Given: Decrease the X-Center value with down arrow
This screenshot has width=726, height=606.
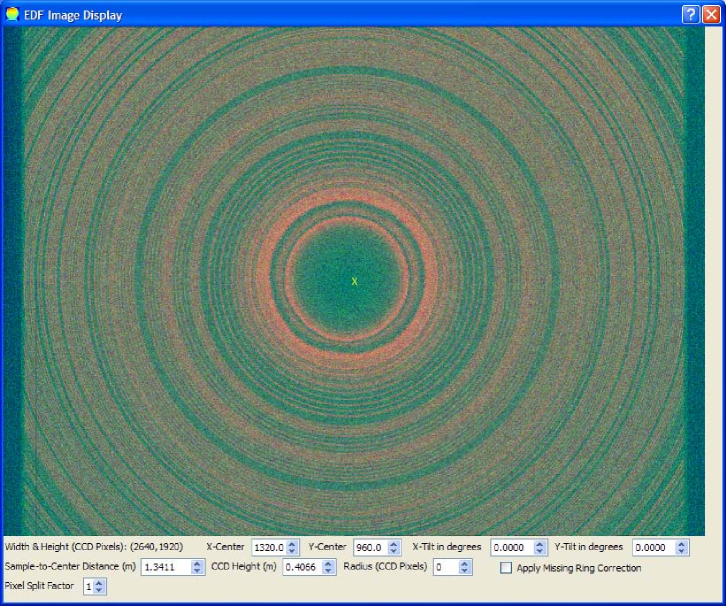Looking at the screenshot, I should tap(292, 552).
